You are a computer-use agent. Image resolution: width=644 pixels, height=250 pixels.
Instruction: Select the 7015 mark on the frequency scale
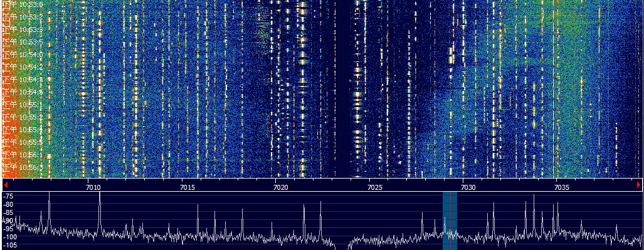187,187
